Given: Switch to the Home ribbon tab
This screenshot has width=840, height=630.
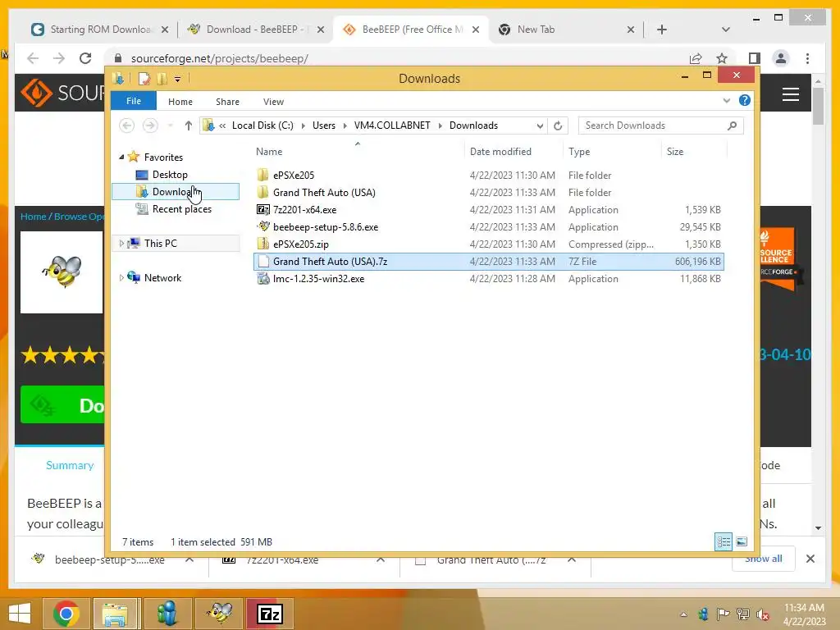Looking at the screenshot, I should (x=180, y=101).
